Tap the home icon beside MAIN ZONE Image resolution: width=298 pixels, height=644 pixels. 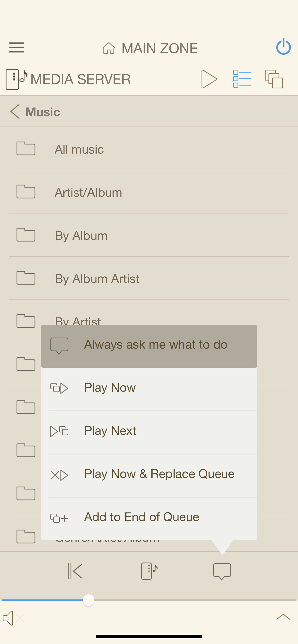point(109,48)
